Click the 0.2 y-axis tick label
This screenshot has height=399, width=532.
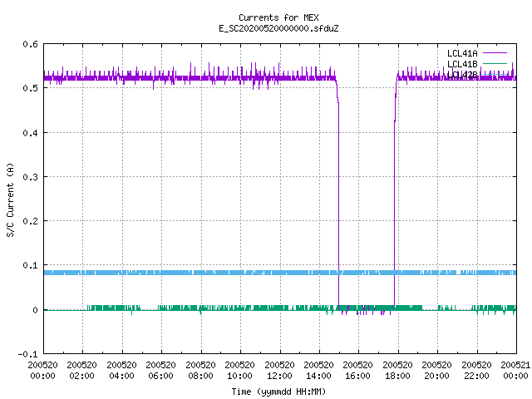(x=30, y=221)
